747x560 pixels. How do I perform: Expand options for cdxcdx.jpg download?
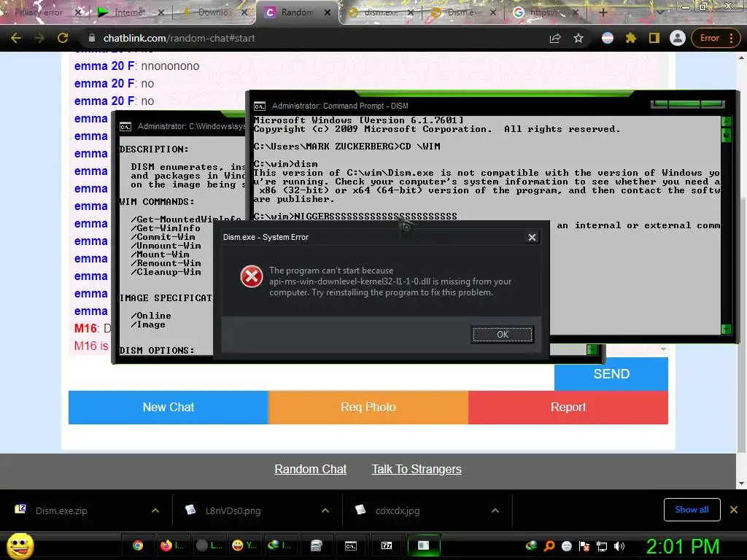(495, 510)
